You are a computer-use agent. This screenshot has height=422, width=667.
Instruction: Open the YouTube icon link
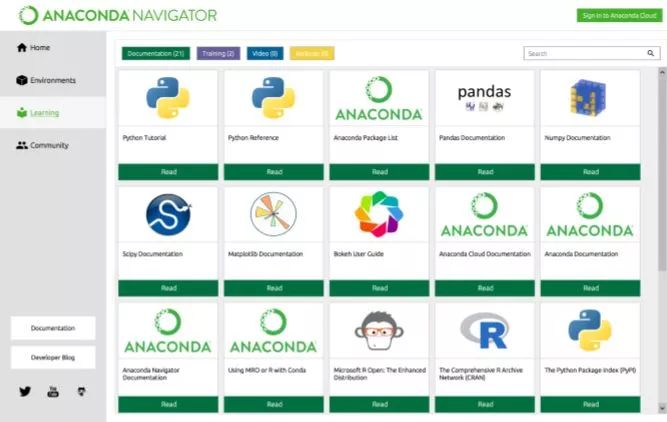(x=53, y=391)
